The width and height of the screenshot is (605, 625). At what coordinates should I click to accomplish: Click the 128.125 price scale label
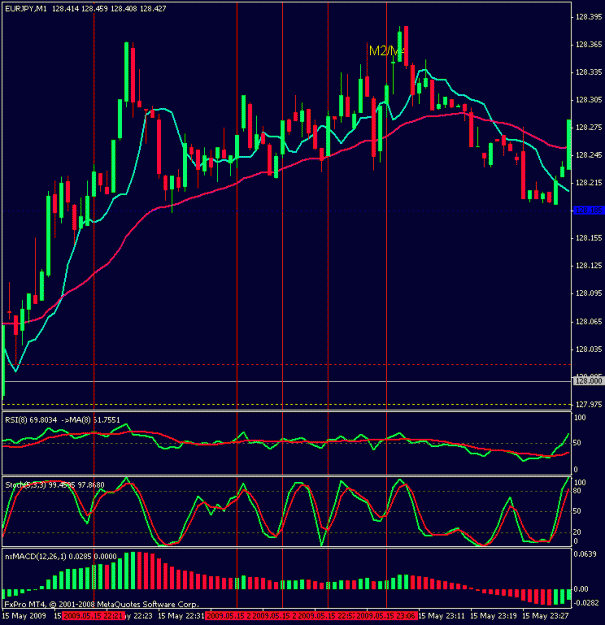point(588,265)
